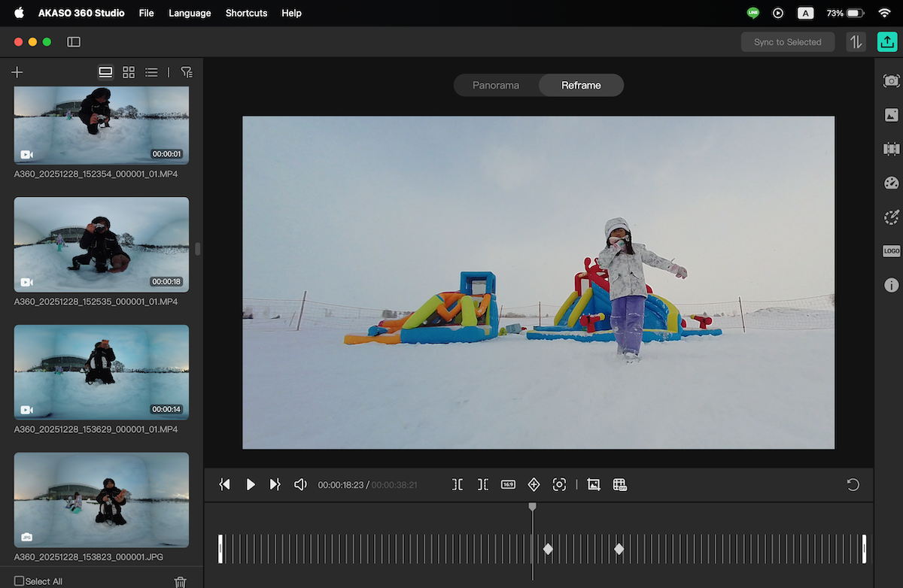Open the 16:9 aspect ratio selector
This screenshot has width=903, height=588.
pos(508,485)
